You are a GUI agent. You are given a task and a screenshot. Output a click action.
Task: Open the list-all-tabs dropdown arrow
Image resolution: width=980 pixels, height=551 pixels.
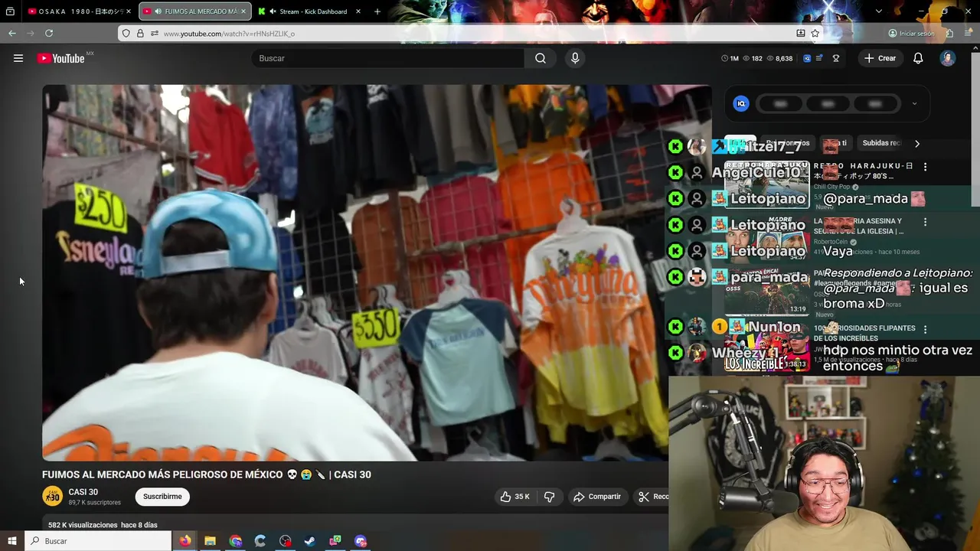(x=879, y=11)
